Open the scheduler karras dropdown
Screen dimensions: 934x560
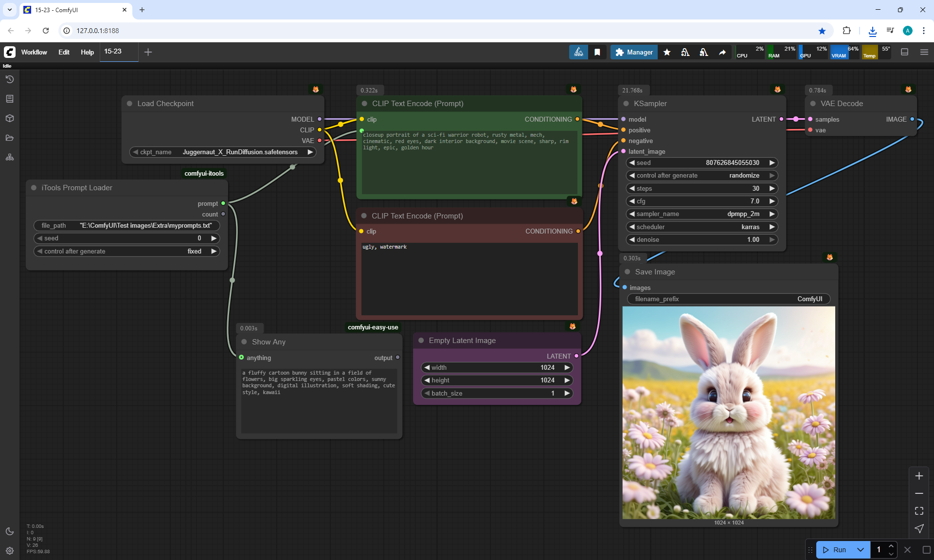(701, 227)
